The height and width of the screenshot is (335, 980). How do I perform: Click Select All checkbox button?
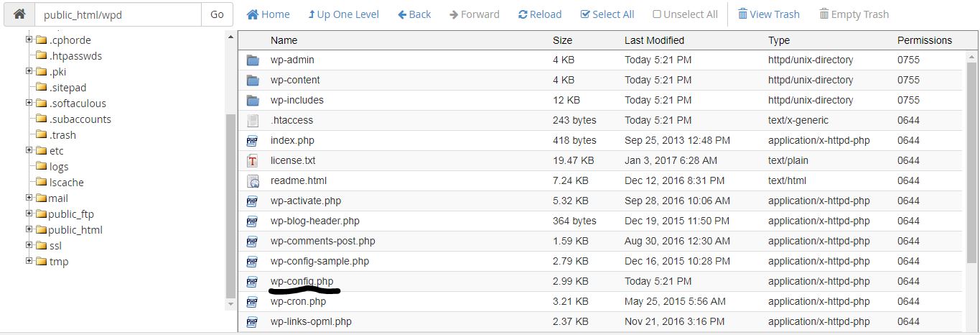[607, 14]
